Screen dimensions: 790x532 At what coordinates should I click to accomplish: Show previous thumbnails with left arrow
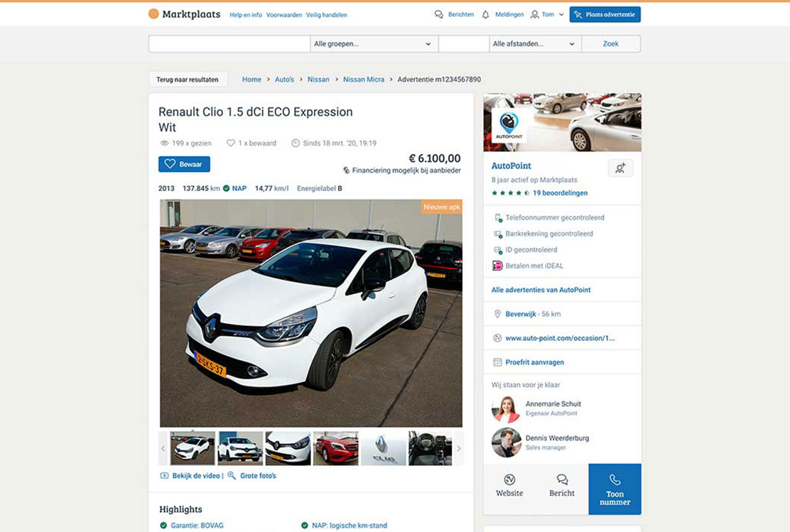(163, 448)
